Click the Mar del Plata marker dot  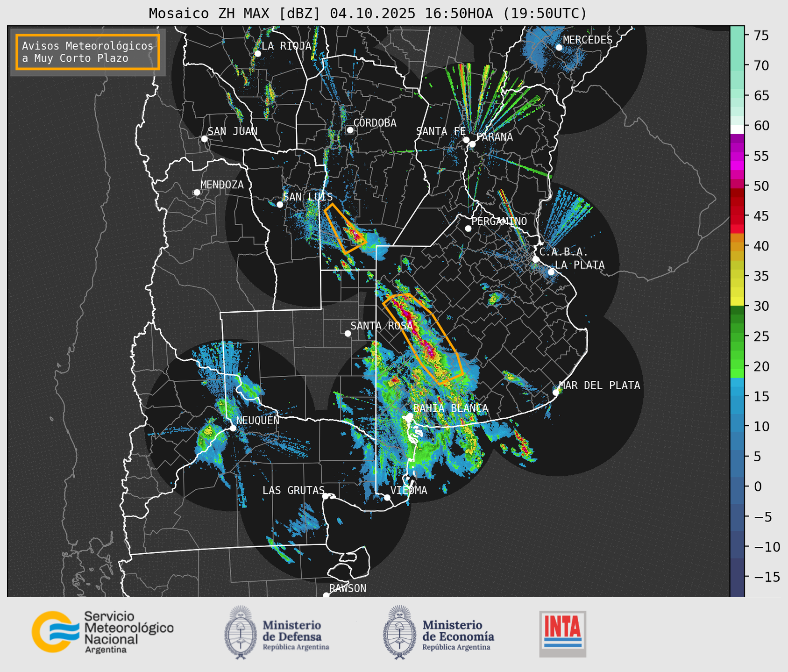pos(555,392)
